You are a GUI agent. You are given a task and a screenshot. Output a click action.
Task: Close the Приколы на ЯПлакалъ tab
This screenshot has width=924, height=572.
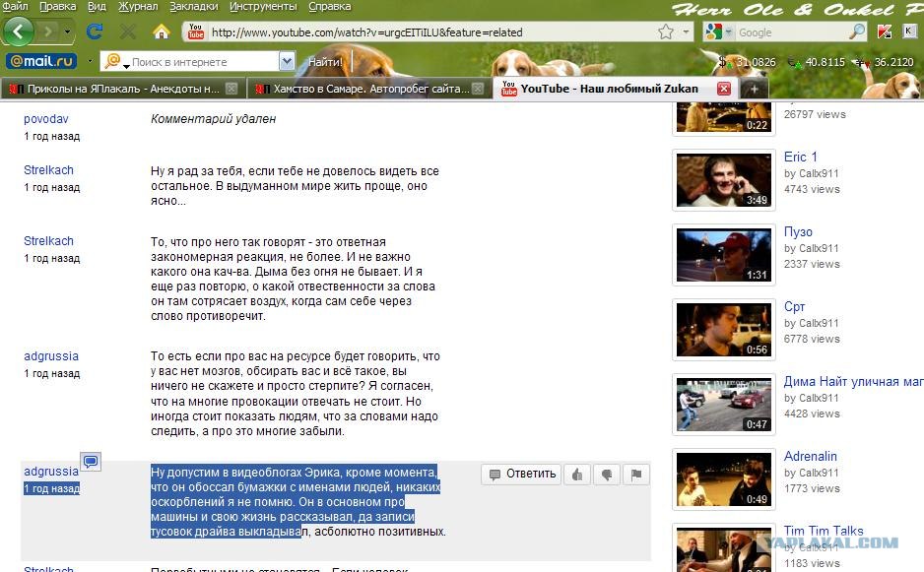pos(231,89)
